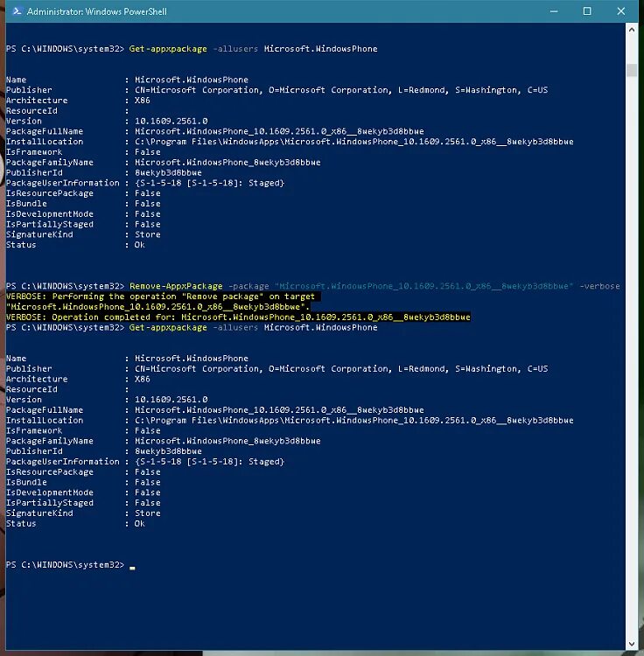
Task: Click the first 'InstallLocation' path value
Action: pos(354,142)
